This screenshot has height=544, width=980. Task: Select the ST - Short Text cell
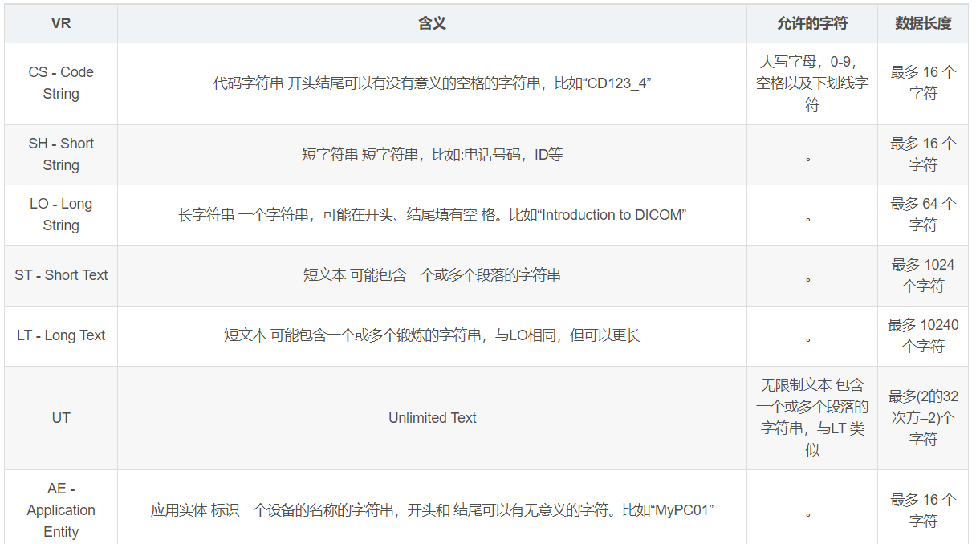click(60, 274)
